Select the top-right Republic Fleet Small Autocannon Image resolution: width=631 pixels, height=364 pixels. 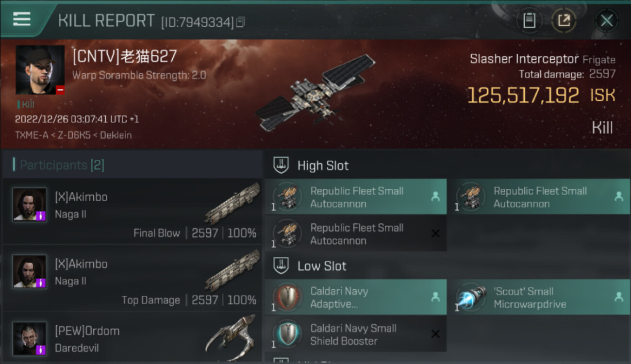[x=538, y=197]
